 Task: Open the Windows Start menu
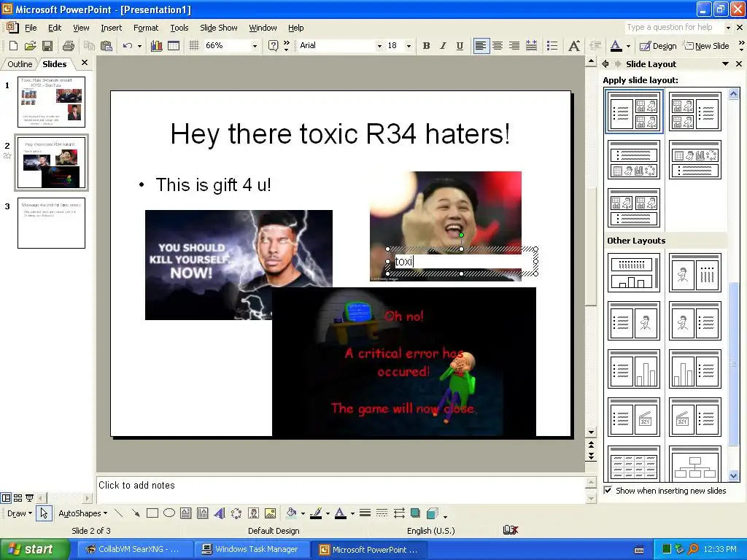click(x=34, y=550)
